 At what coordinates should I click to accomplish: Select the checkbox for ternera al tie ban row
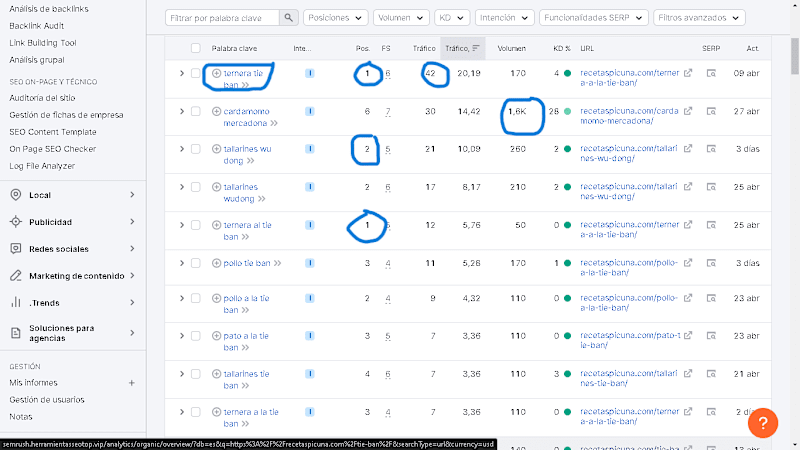click(x=195, y=225)
